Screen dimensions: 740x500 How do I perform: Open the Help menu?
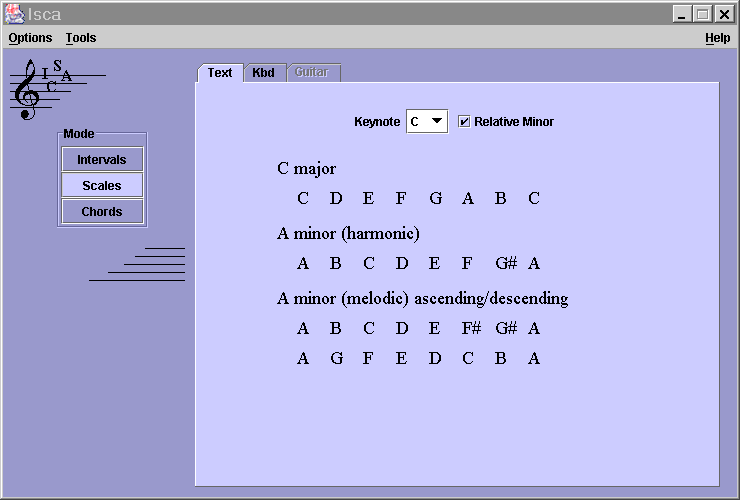tap(717, 38)
